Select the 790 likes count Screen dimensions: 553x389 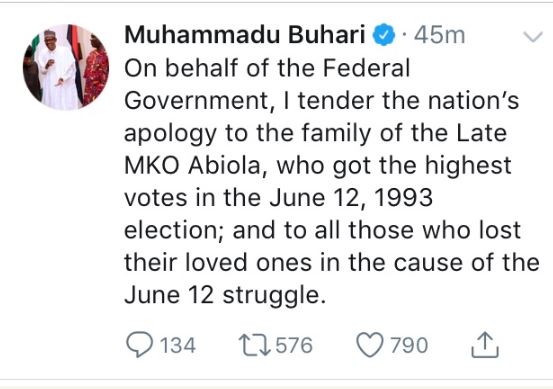coord(409,345)
